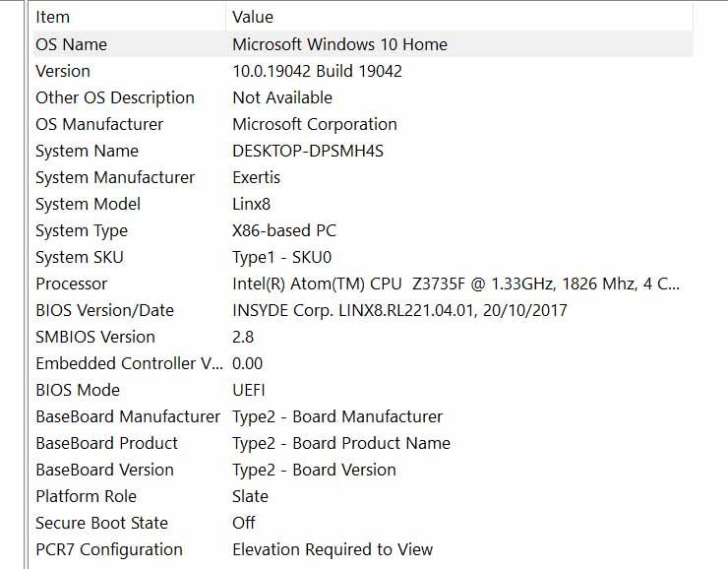
Task: Select the System SKU row
Action: [x=363, y=257]
